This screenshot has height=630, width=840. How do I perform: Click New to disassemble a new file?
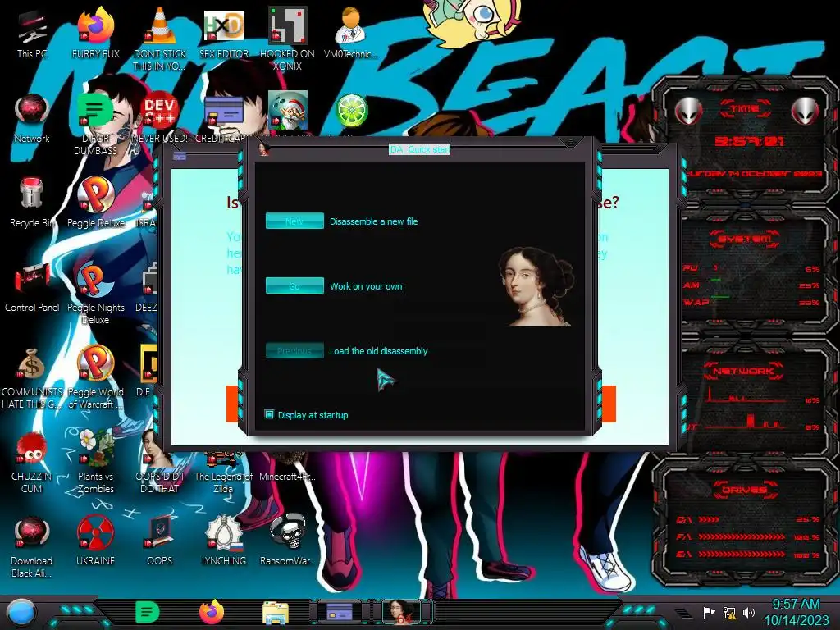tap(294, 221)
